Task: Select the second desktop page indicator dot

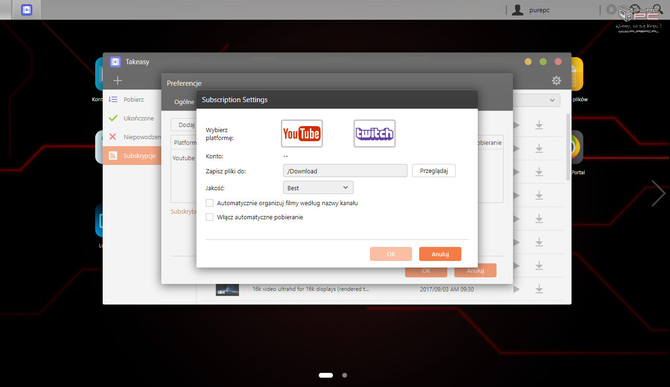Action: (x=344, y=375)
